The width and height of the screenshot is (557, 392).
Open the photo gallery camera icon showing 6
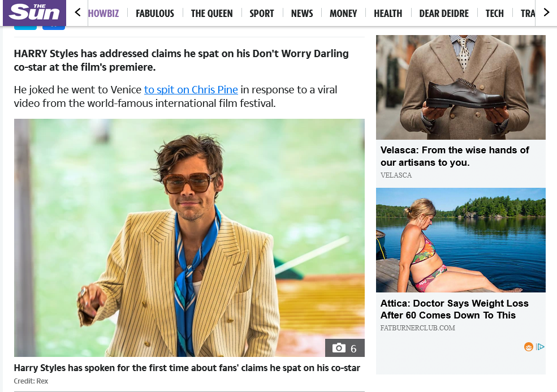(x=344, y=348)
